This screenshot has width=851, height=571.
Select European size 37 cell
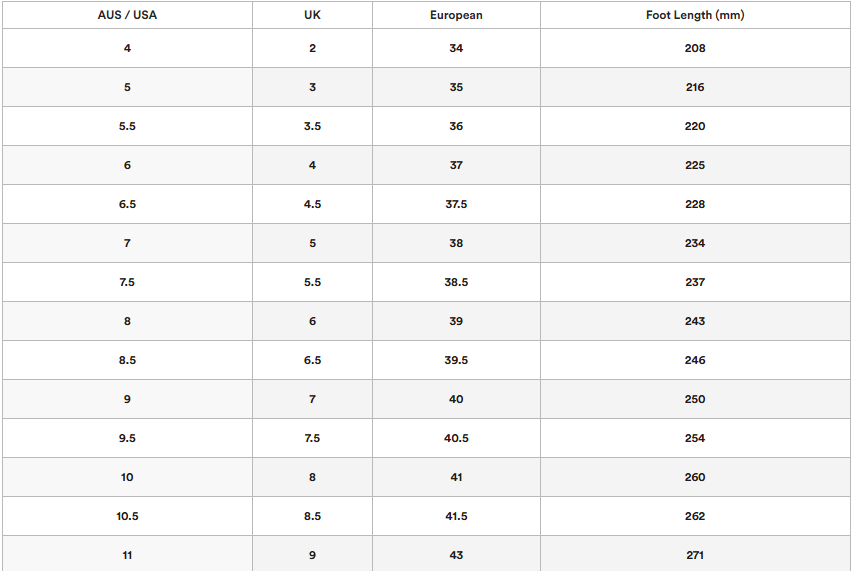pyautogui.click(x=456, y=165)
